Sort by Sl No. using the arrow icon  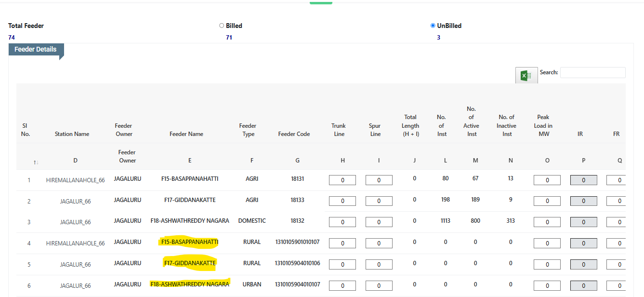click(35, 162)
